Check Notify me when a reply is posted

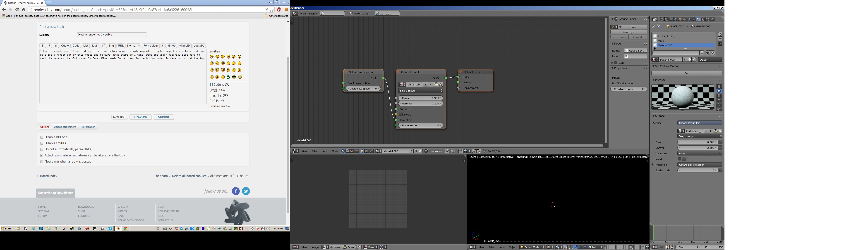[x=42, y=162]
